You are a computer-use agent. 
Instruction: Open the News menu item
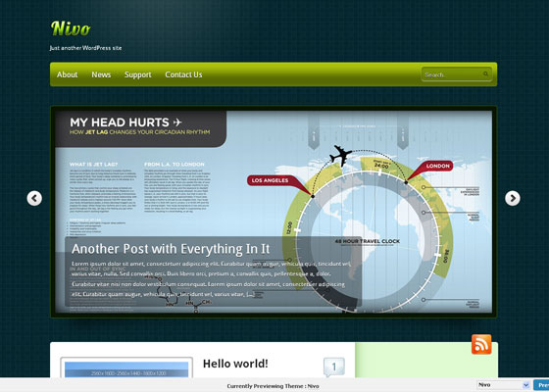[x=101, y=74]
